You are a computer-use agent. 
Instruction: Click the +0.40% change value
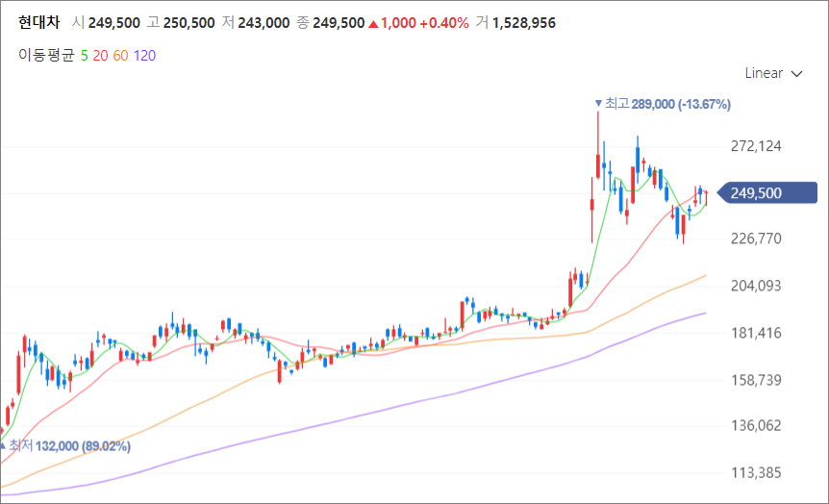coord(444,23)
